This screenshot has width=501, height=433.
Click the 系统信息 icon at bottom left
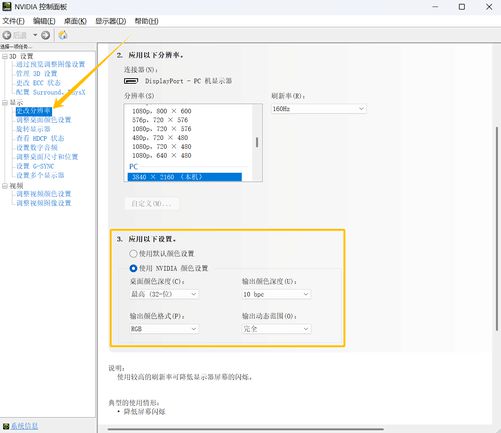(6, 426)
